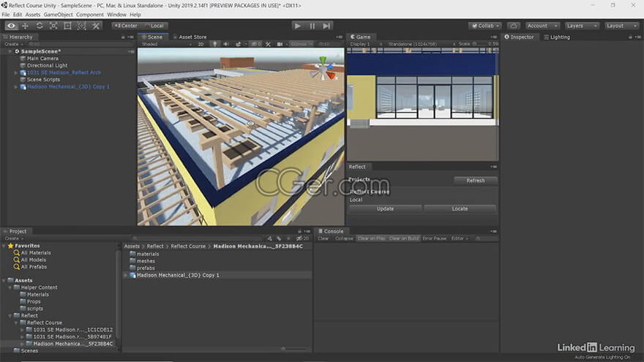Toggle Clear on Play in Console
Screen dimensions: 644x362
click(x=371, y=238)
